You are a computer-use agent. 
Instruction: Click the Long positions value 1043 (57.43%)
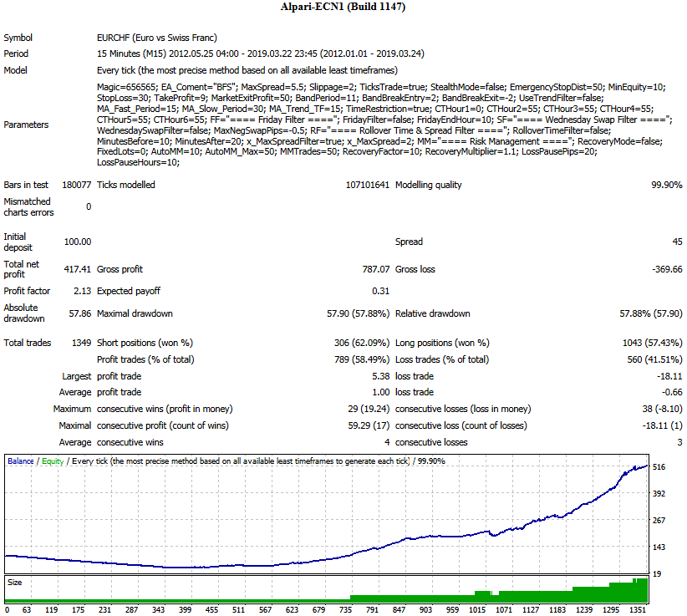click(653, 343)
